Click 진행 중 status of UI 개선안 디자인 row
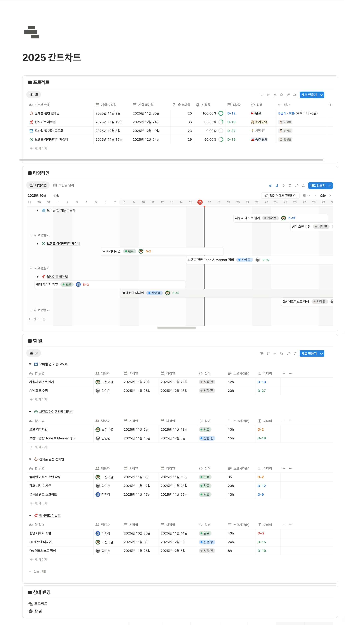Image resolution: width=364 pixels, height=625 pixels. (x=207, y=542)
